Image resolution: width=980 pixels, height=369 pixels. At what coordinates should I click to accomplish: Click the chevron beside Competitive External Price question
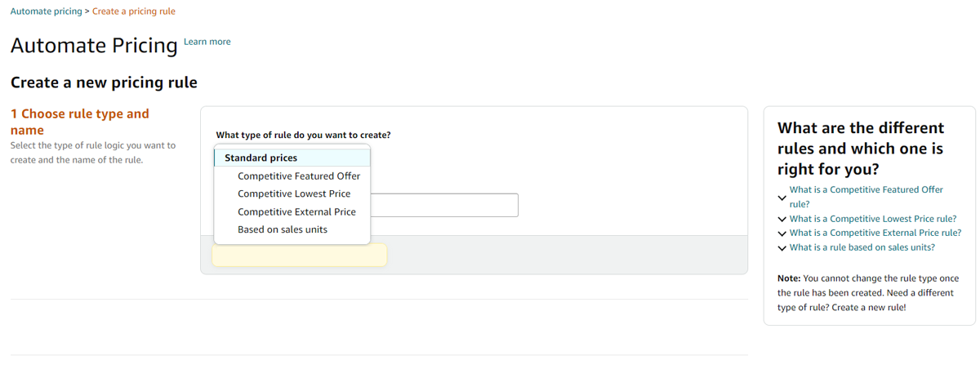782,233
